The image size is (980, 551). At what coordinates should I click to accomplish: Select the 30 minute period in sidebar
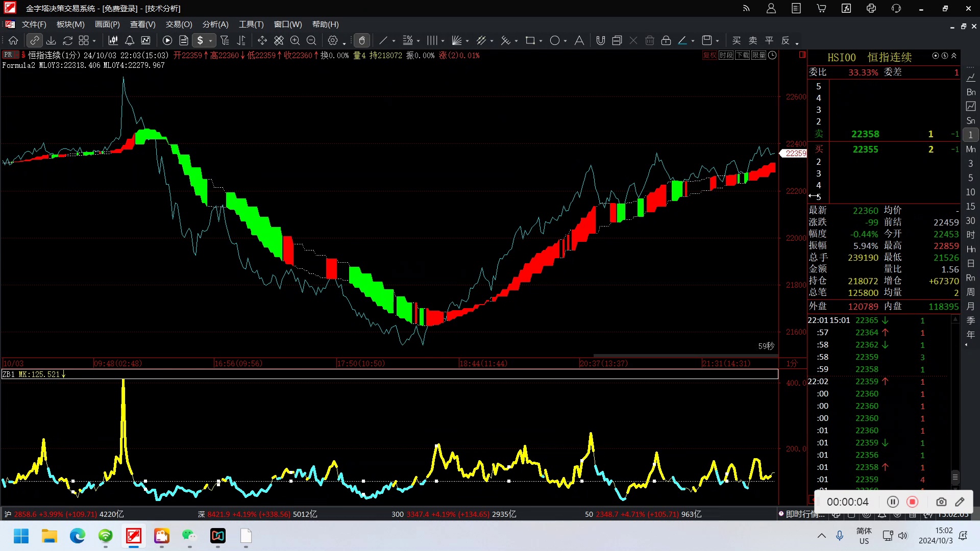point(970,220)
